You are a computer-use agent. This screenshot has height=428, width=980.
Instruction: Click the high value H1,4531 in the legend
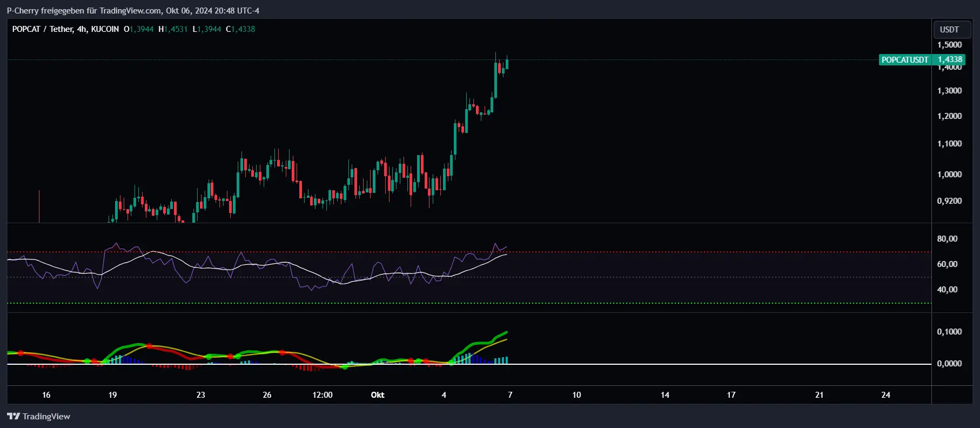(x=173, y=29)
